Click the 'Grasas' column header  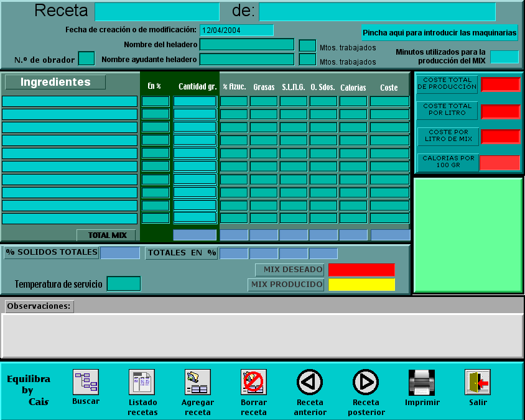click(x=264, y=87)
